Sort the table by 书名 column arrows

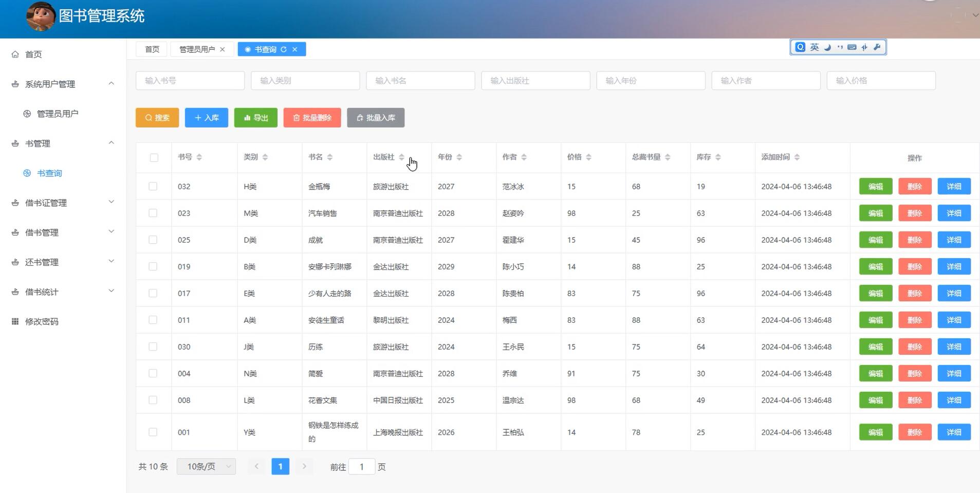coord(330,157)
